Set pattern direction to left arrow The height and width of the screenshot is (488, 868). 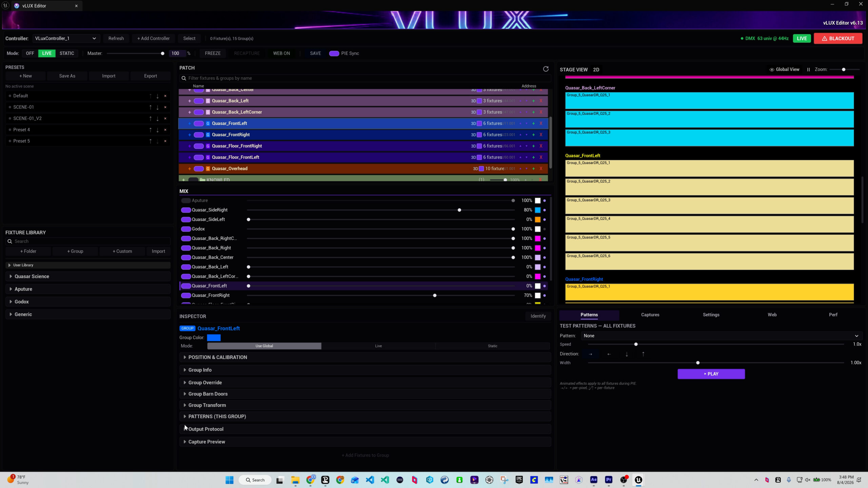[x=609, y=354]
